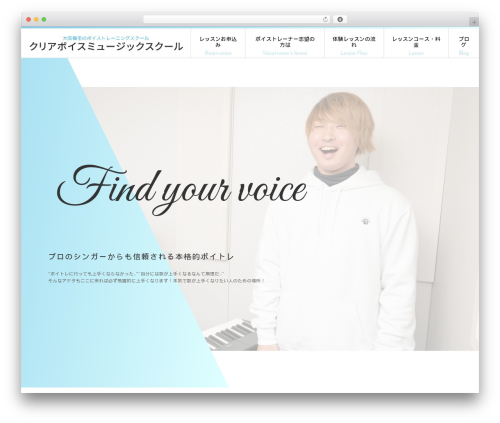Click the クリアボイスミュージックスクール site title
This screenshot has width=500, height=423.
[106, 46]
